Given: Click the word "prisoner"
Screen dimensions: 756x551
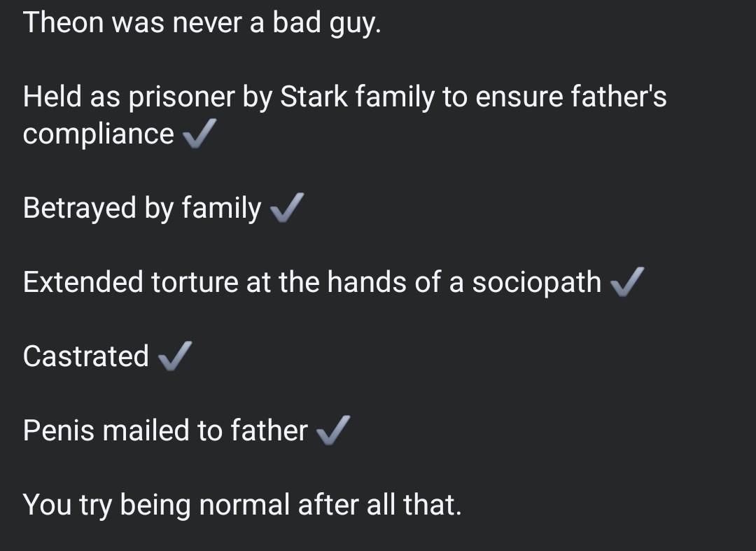Looking at the screenshot, I should point(181,99).
